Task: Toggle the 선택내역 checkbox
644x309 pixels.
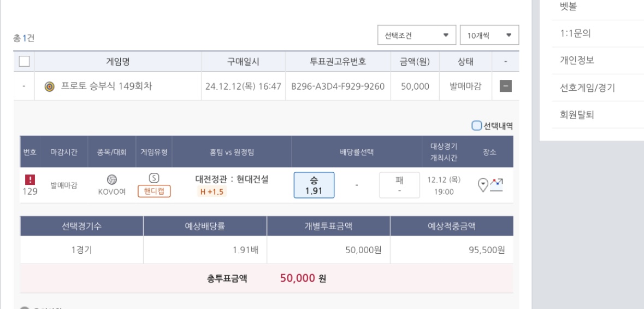Action: [x=477, y=126]
